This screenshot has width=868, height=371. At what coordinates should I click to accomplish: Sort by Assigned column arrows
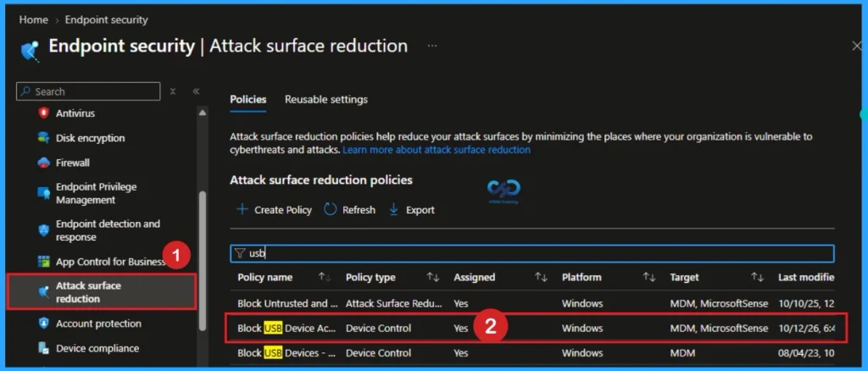click(x=541, y=278)
